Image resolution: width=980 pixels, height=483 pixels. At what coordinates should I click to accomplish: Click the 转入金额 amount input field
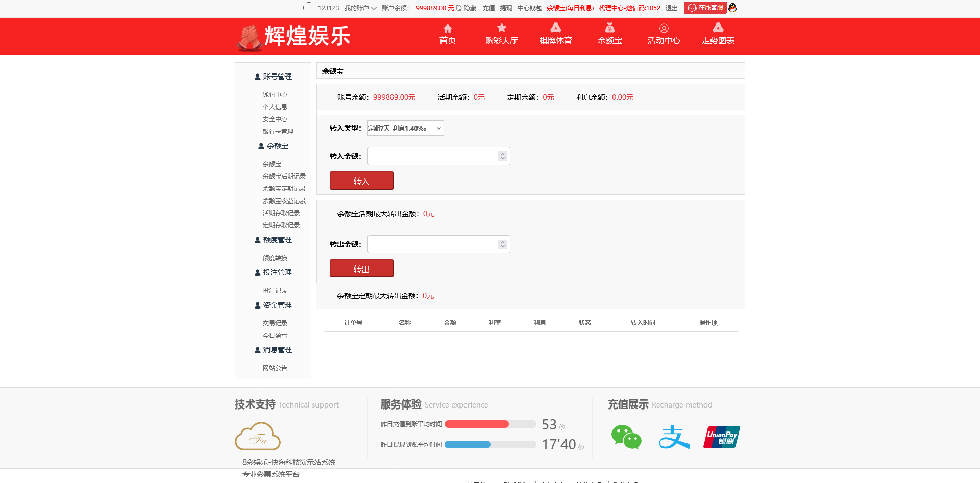tap(434, 156)
